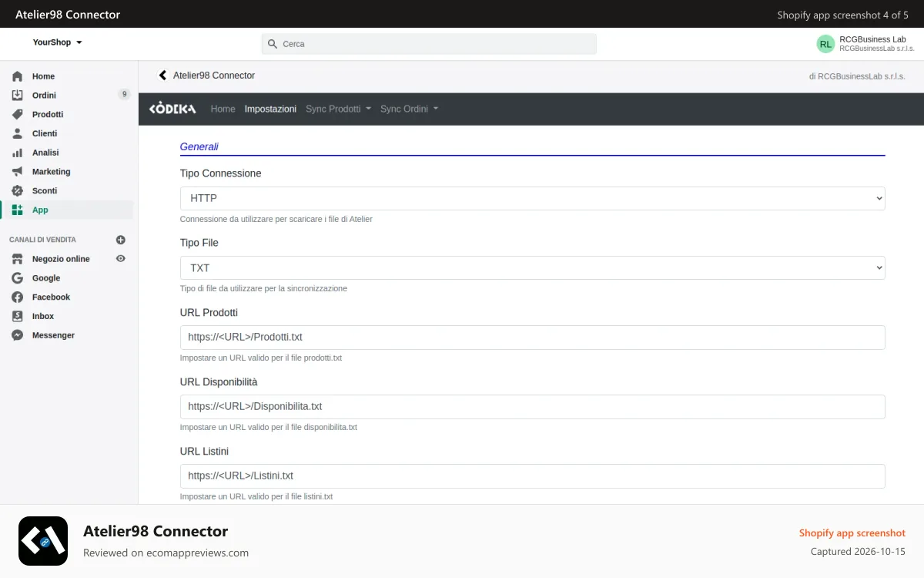
Task: Click the Prodotti tag icon
Action: [x=17, y=114]
